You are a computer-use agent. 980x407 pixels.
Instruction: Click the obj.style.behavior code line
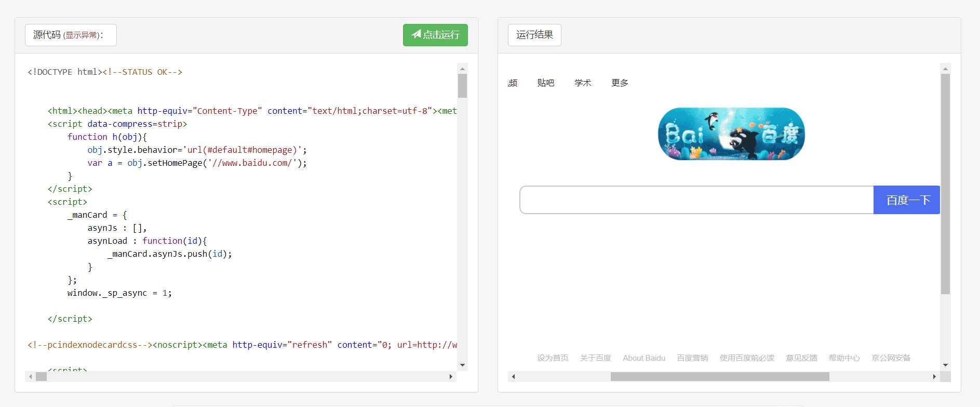[x=197, y=150]
